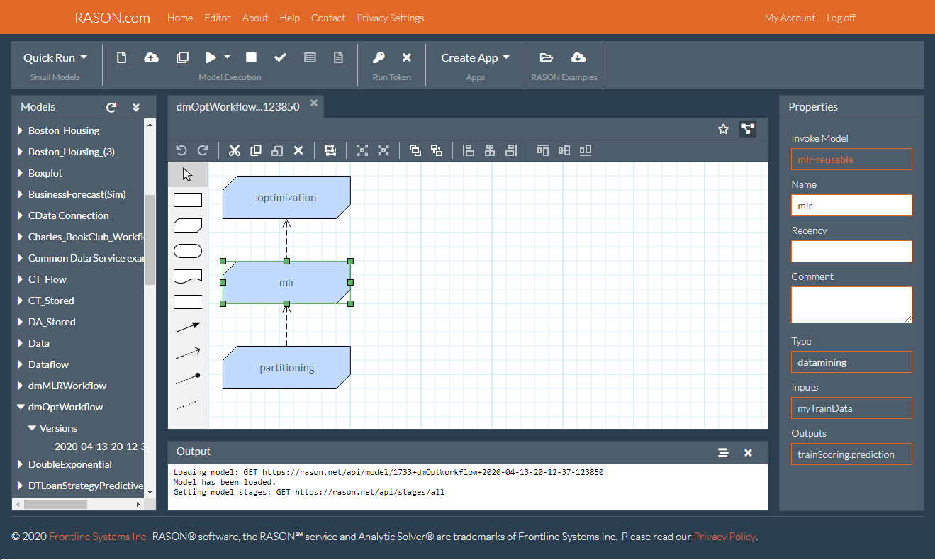
Task: Click the Name input field containing mlr
Action: 851,206
